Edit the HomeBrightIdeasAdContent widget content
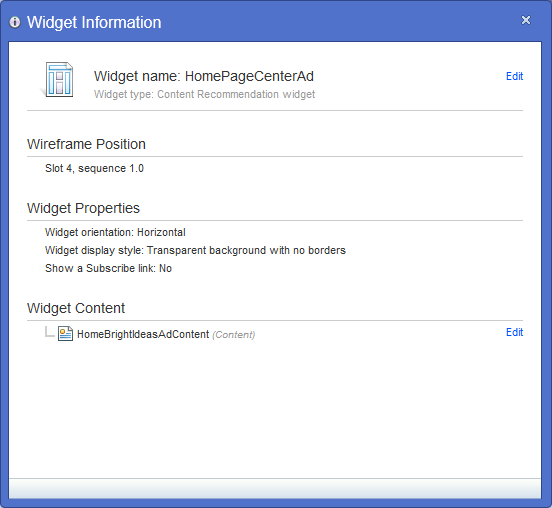The width and height of the screenshot is (552, 508). coord(514,332)
